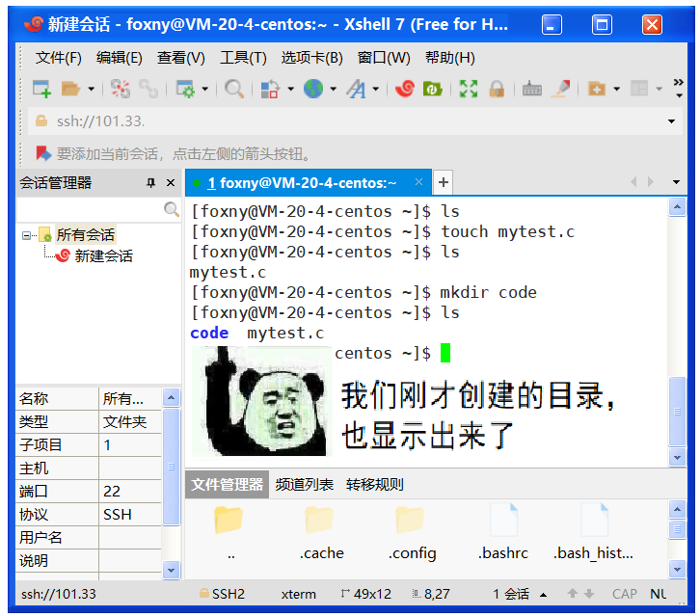Click the layout panes toolbar icon
Viewport: 700px width, 616px height.
(639, 89)
